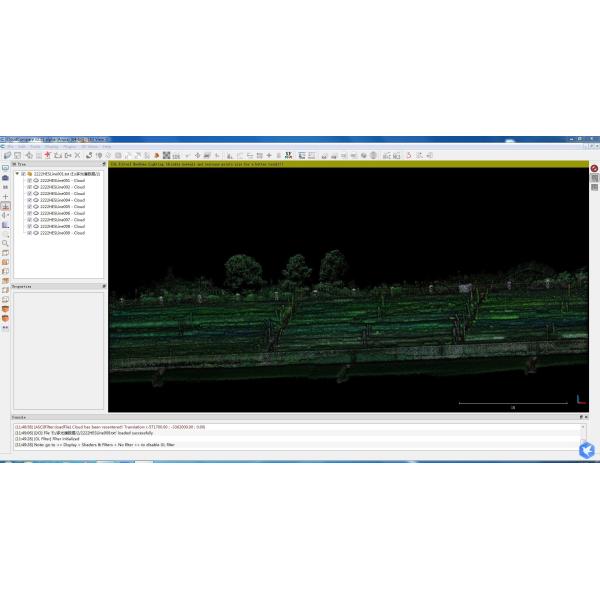
Task: Toggle checkbox for 2222HESLine001 - Cloud
Action: point(29,181)
